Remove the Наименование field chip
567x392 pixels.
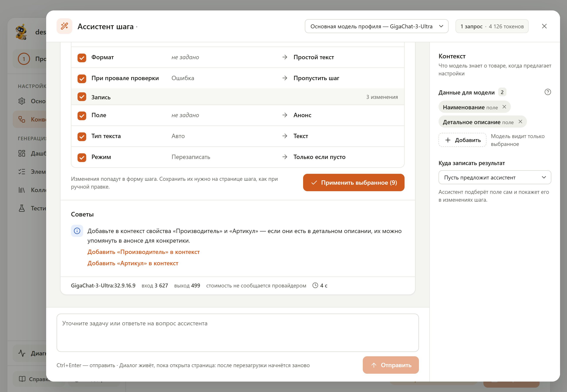click(504, 107)
